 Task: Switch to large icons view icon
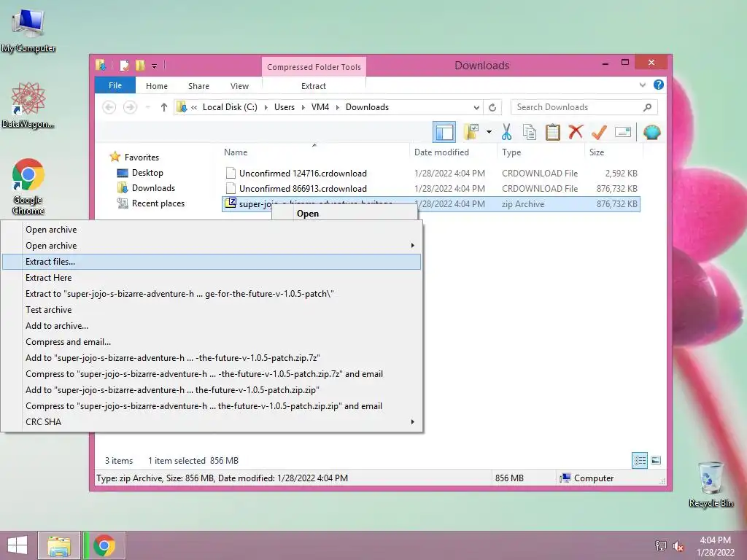[656, 461]
